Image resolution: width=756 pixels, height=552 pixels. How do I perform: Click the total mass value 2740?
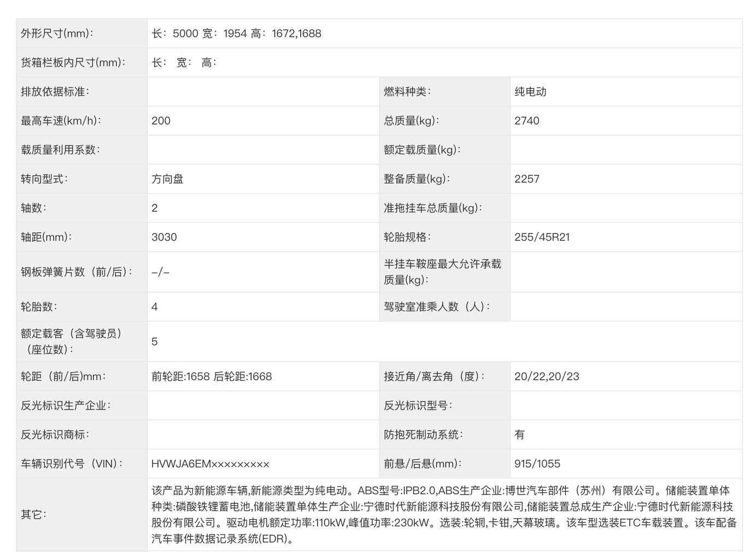pyautogui.click(x=526, y=121)
